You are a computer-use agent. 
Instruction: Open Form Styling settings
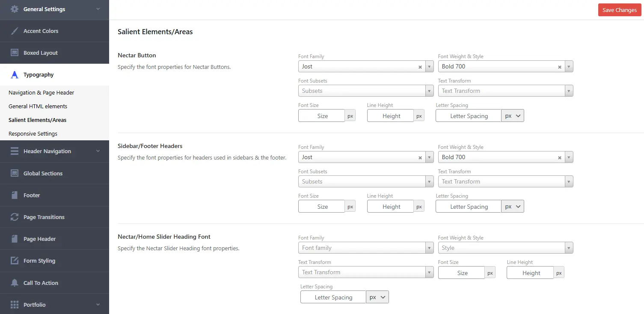[x=54, y=261]
